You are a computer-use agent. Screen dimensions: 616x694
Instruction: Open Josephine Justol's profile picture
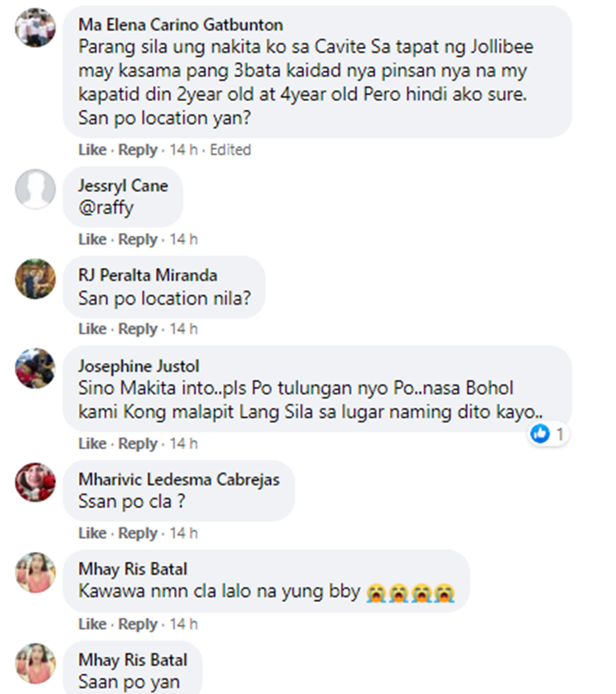(x=35, y=368)
